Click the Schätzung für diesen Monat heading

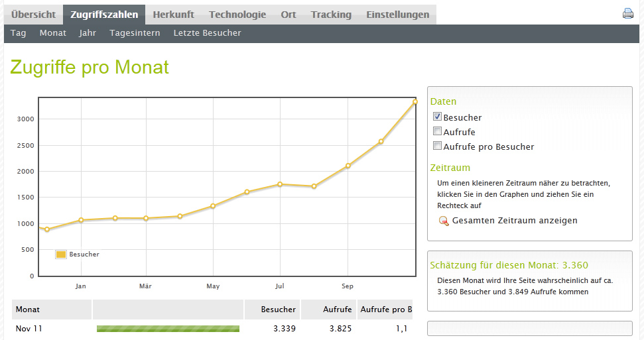click(509, 265)
